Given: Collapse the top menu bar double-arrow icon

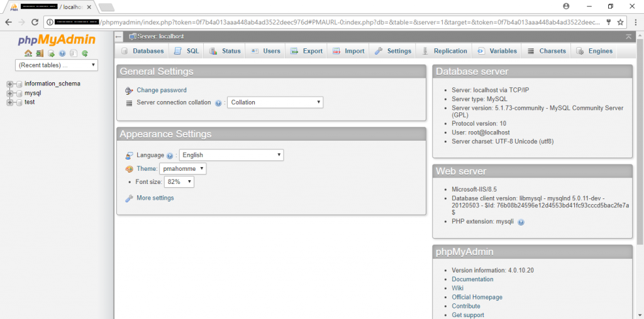Looking at the screenshot, I should (628, 36).
